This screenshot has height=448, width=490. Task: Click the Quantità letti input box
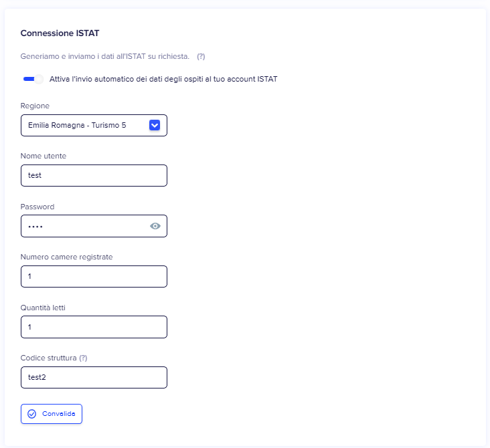click(x=94, y=327)
